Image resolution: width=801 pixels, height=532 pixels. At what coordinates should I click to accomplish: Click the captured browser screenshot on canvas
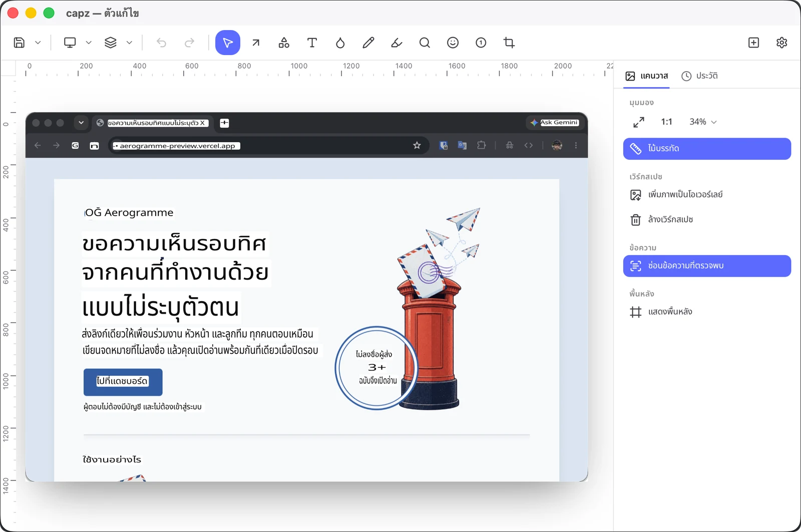306,297
